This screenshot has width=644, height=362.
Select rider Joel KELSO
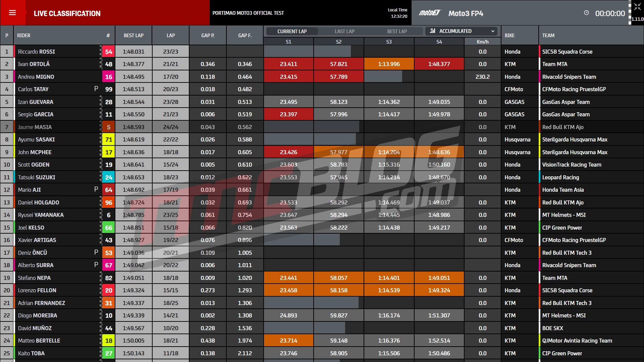31,228
